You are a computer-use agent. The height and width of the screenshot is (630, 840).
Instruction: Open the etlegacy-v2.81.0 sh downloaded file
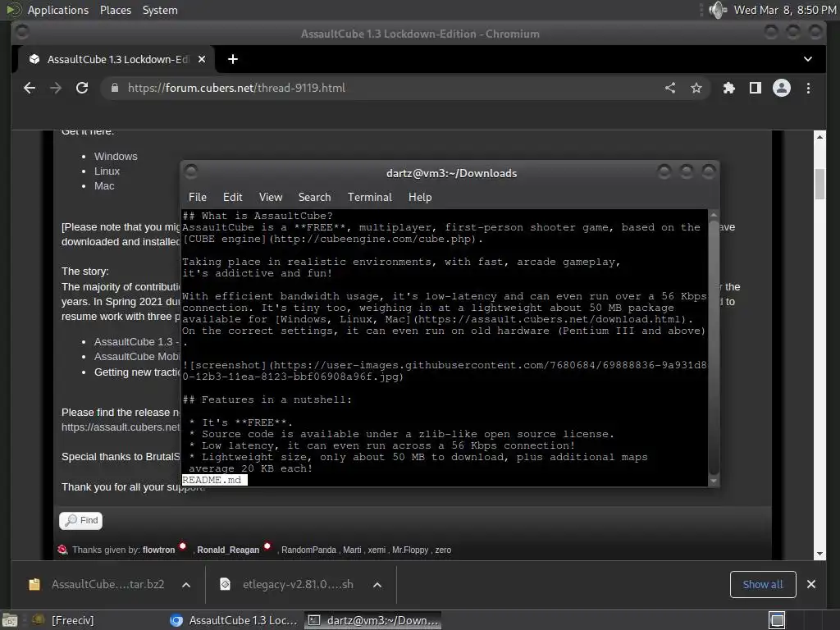click(287, 584)
